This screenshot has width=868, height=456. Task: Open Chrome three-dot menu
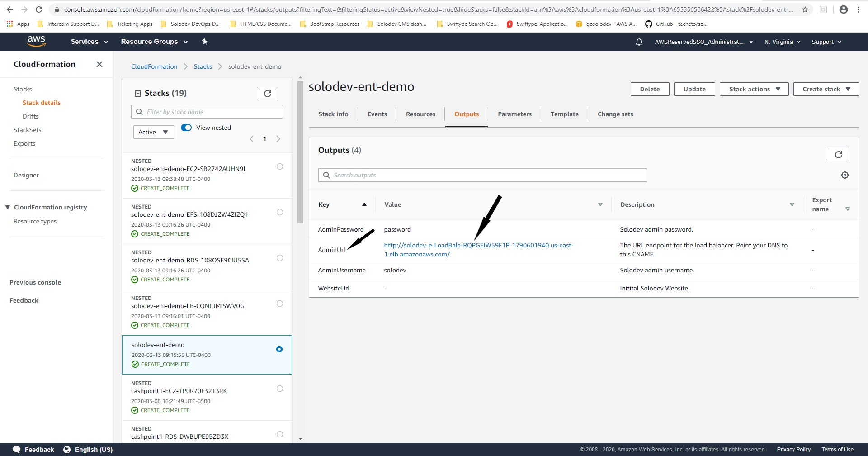coord(858,9)
